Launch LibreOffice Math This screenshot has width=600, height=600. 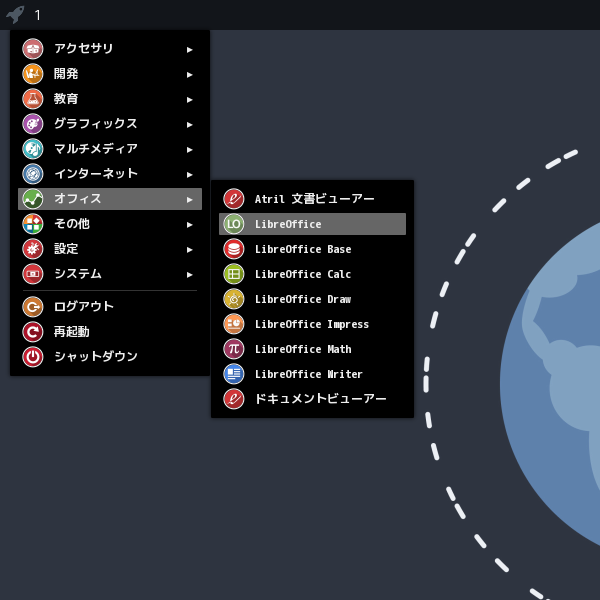click(312, 349)
